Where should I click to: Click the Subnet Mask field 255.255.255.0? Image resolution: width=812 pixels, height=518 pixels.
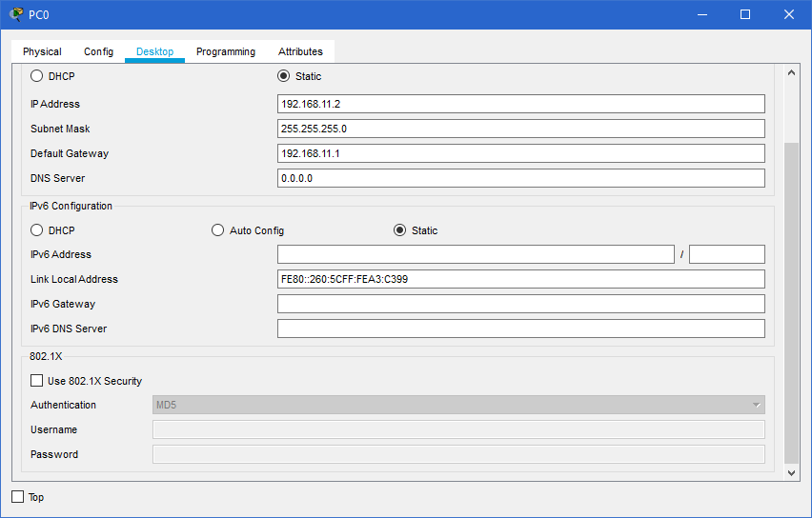(521, 129)
